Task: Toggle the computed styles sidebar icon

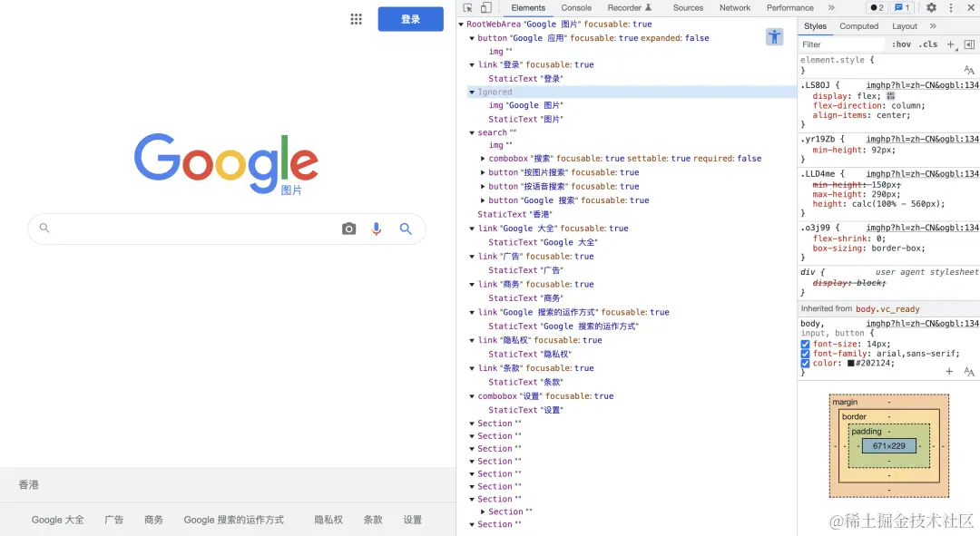Action: [x=969, y=44]
